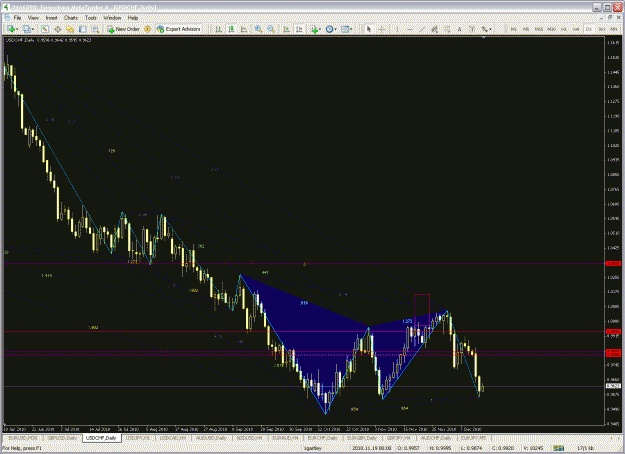Switch to candlestick chart display

point(231,29)
